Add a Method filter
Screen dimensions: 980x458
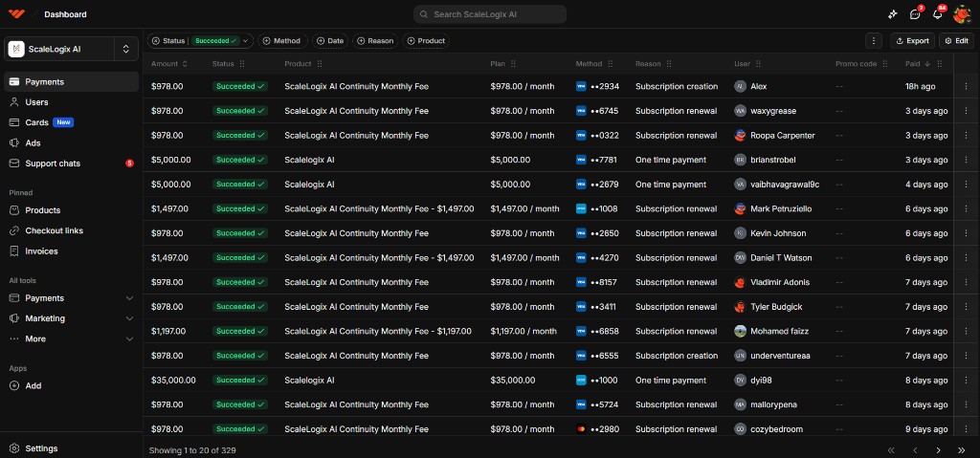point(282,40)
